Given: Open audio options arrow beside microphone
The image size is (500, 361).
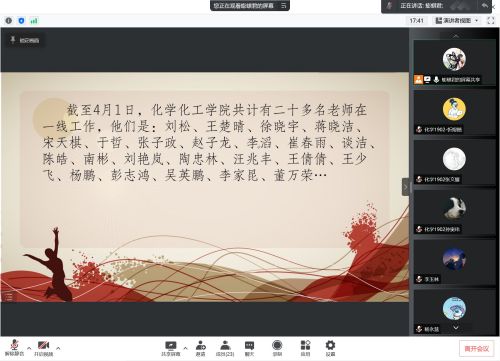Looking at the screenshot, I should 29,348.
